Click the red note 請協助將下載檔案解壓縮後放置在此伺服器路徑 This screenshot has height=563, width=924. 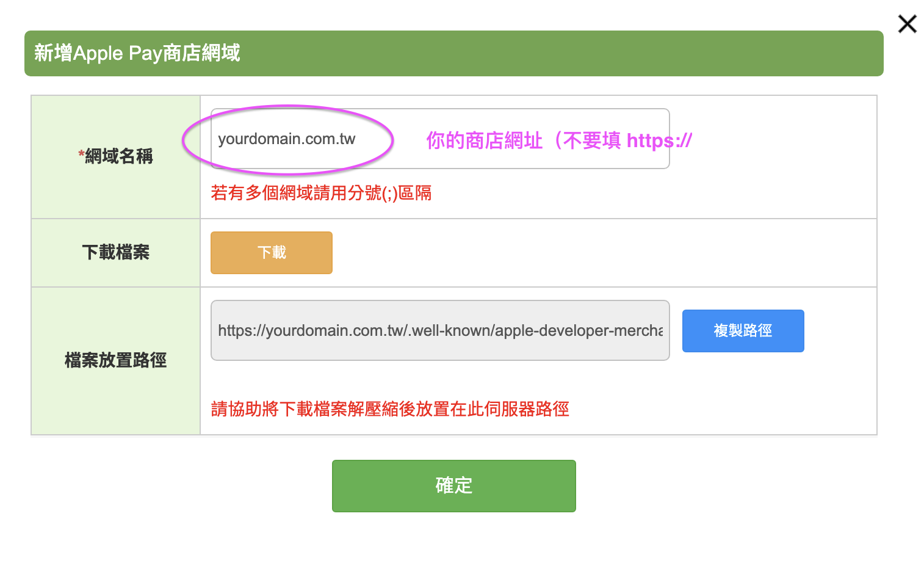[390, 409]
